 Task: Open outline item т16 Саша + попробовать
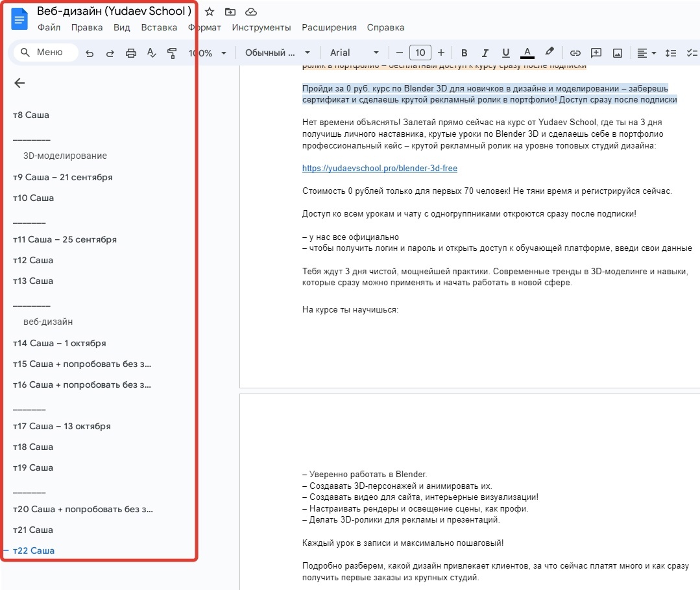[x=82, y=384]
